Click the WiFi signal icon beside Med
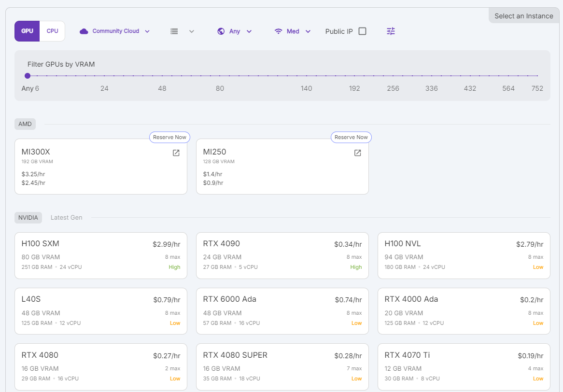 coord(279,30)
